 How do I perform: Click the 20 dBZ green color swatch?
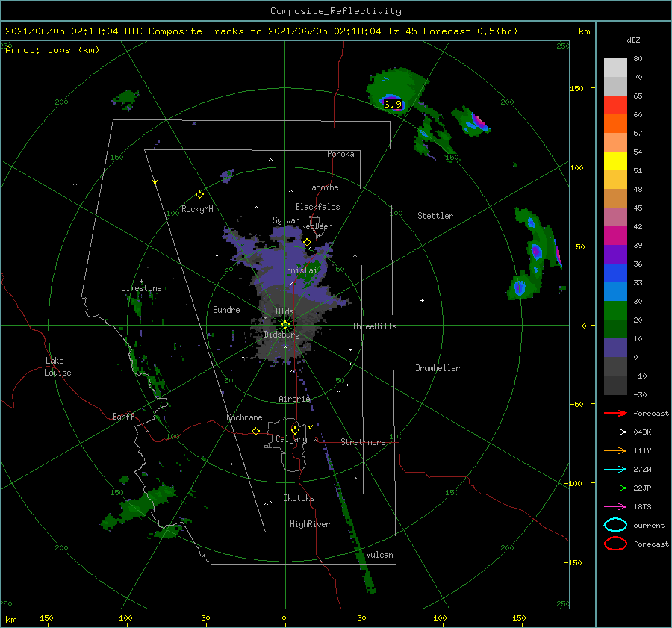click(615, 329)
